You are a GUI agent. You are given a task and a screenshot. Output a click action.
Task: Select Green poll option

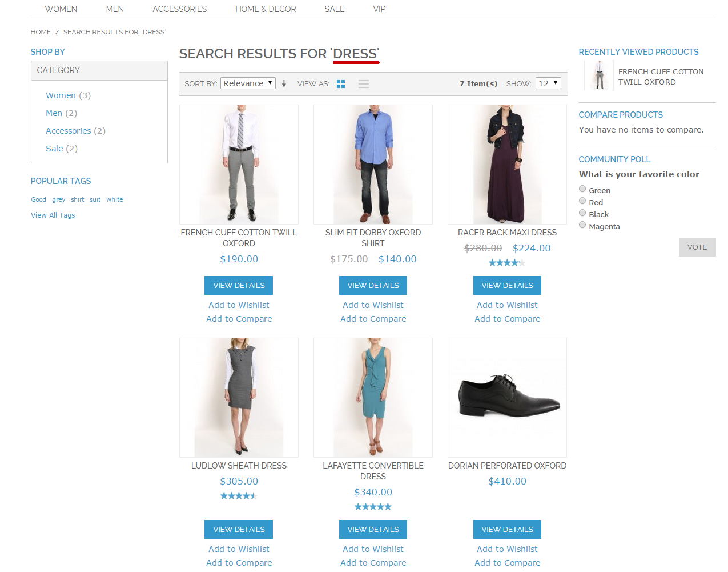(x=582, y=189)
